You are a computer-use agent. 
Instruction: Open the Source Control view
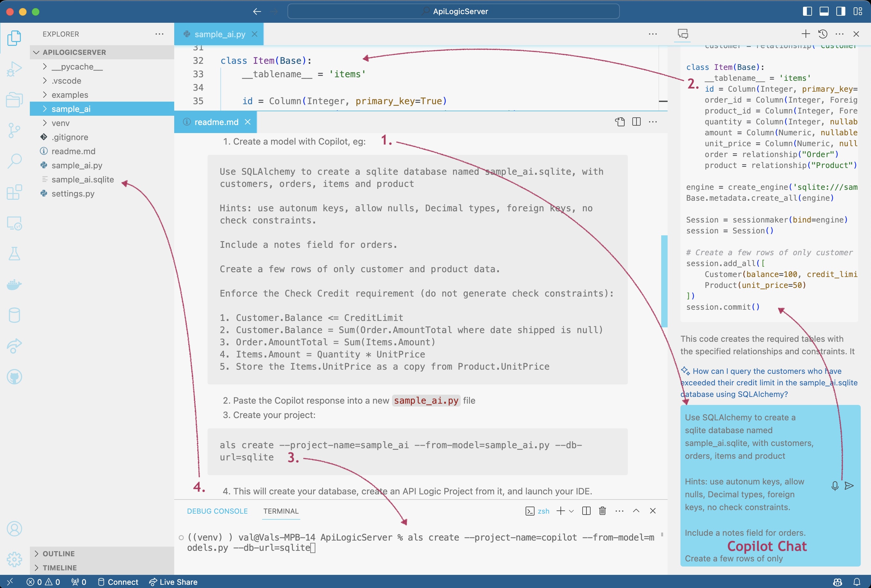coord(14,130)
